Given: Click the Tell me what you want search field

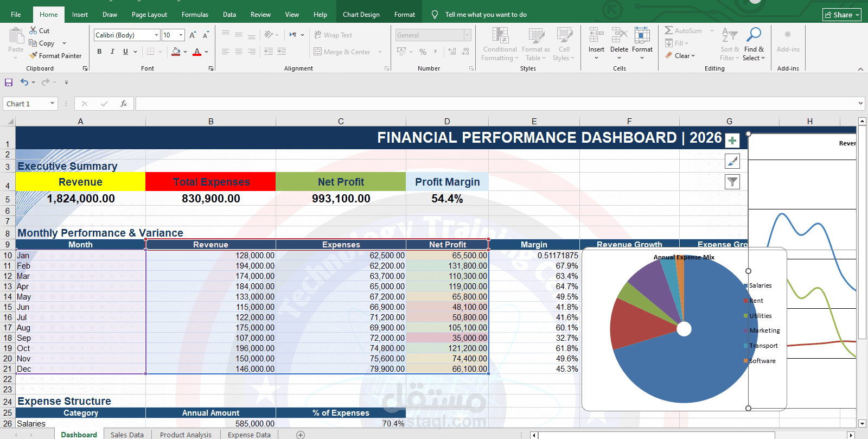Looking at the screenshot, I should [486, 15].
